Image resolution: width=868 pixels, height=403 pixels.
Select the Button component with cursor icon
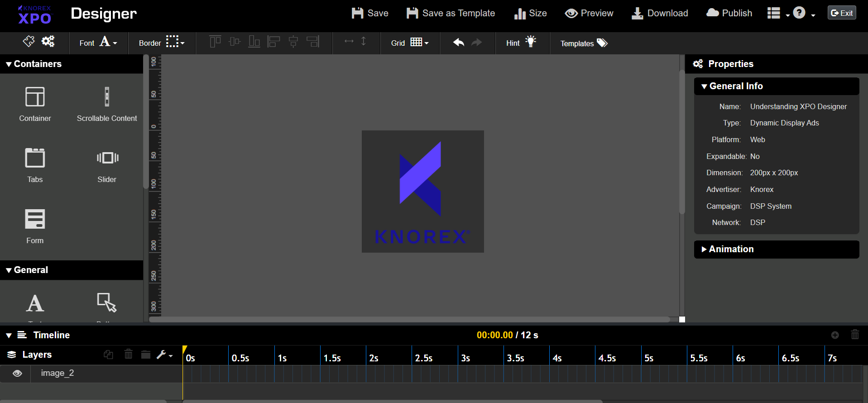tap(107, 302)
